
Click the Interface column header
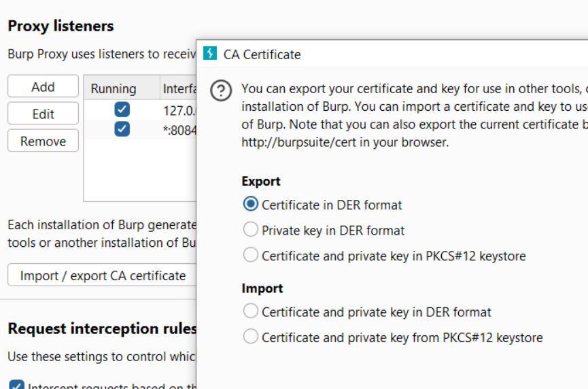178,88
